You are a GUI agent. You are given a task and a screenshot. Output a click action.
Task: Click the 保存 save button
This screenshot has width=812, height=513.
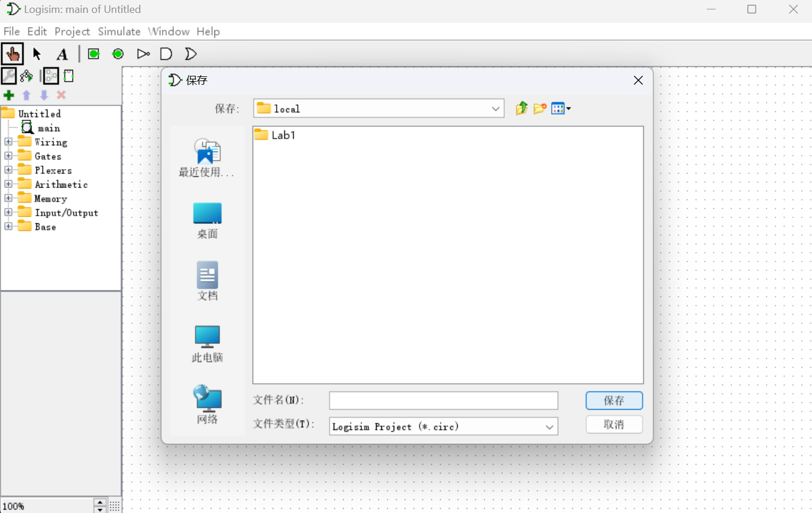pos(614,401)
